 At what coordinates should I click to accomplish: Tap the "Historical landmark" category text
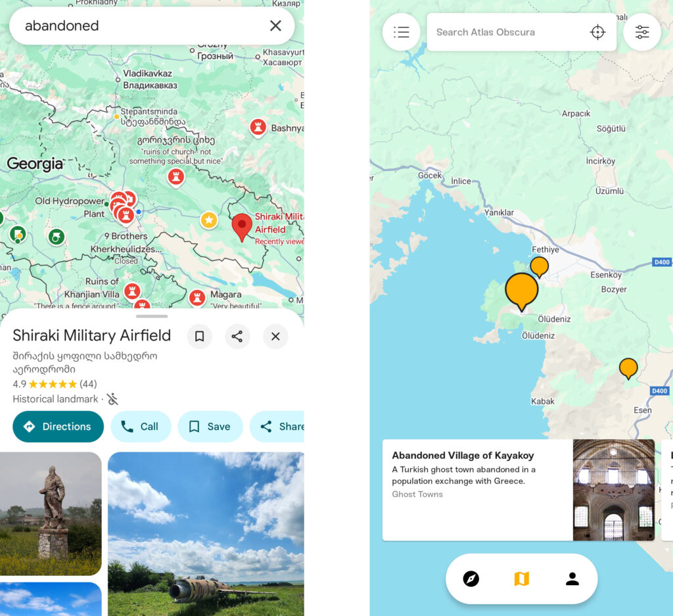[x=55, y=399]
